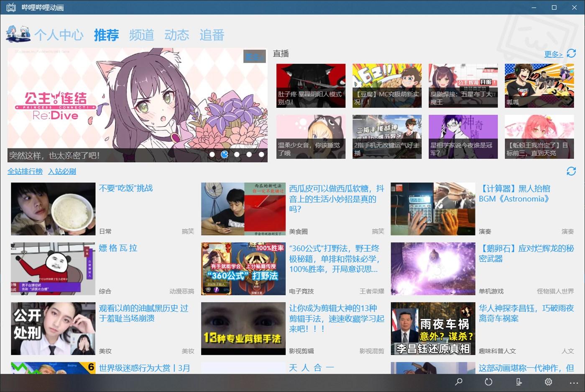This screenshot has width=585, height=392.
Task: Open the search icon in the bottom bar
Action: point(458,382)
